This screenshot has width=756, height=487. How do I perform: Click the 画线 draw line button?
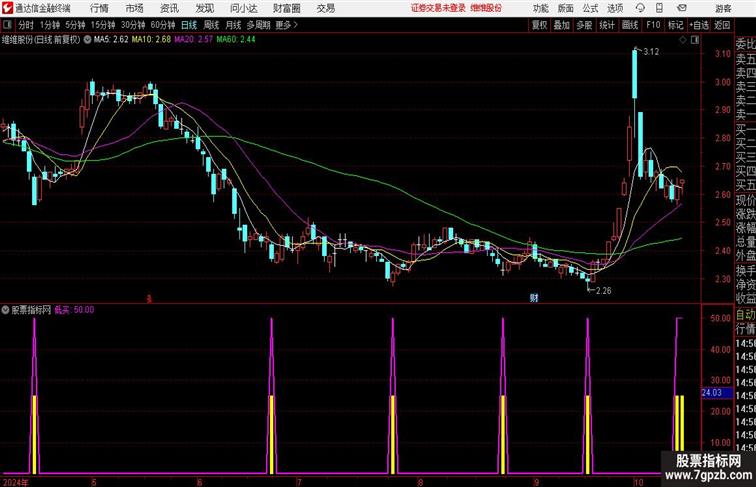point(630,25)
